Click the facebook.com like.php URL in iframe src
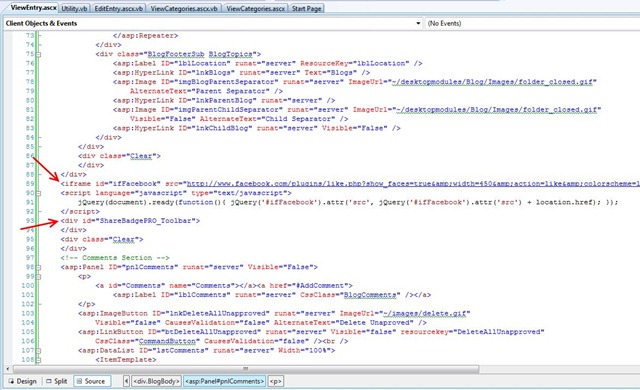 click(412, 184)
